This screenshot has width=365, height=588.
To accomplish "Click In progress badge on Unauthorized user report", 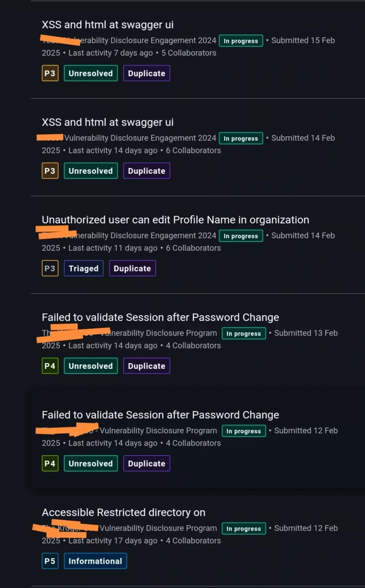I will 241,236.
